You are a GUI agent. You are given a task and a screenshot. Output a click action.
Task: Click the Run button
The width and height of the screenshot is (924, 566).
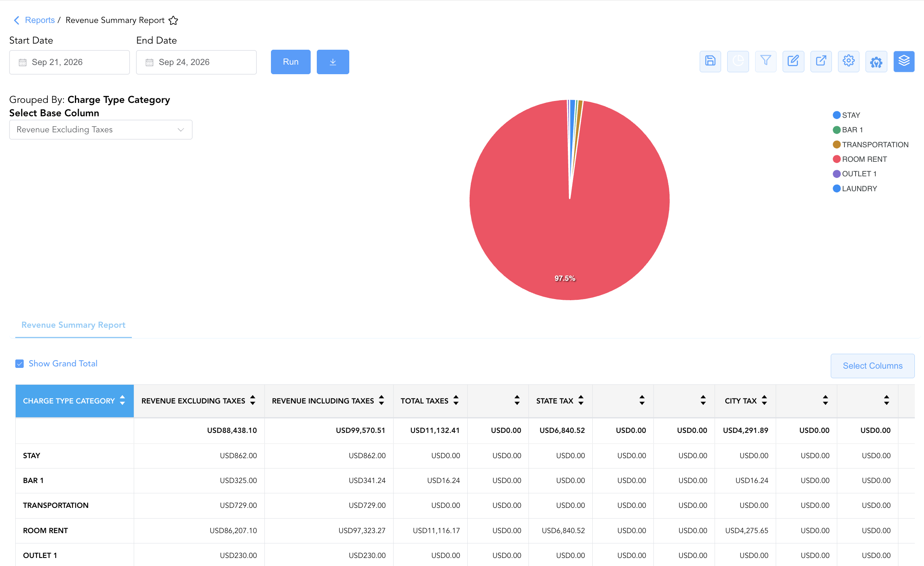click(290, 62)
